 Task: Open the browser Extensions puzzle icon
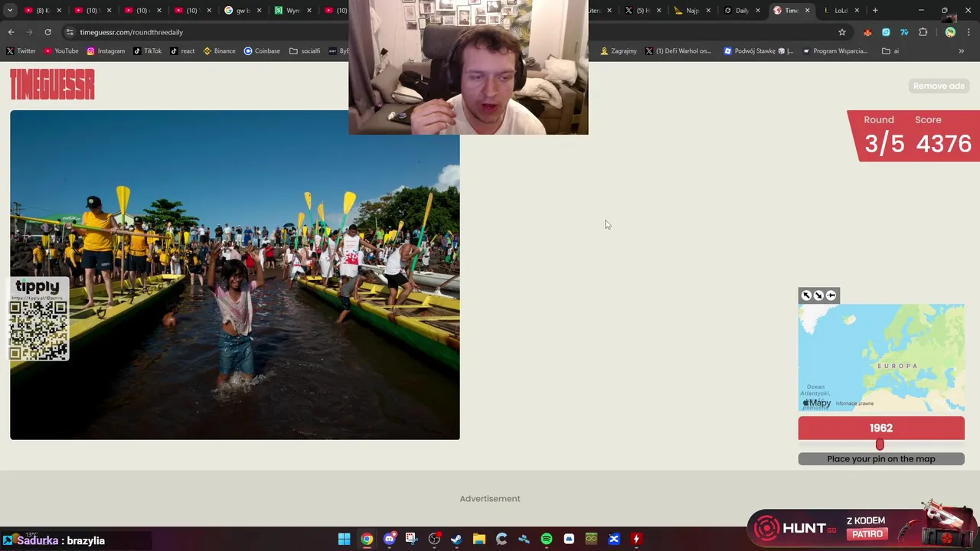tap(923, 32)
